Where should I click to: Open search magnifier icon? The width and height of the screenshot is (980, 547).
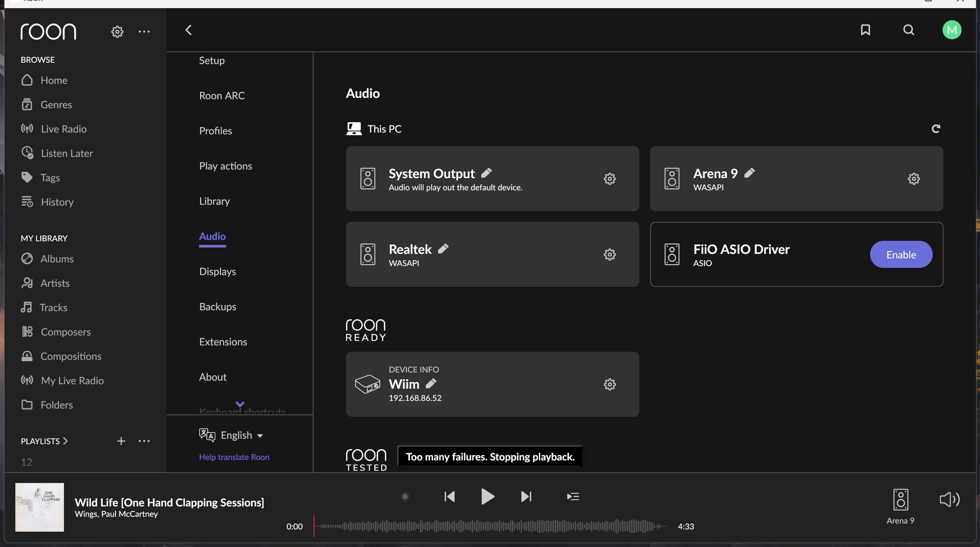909,30
